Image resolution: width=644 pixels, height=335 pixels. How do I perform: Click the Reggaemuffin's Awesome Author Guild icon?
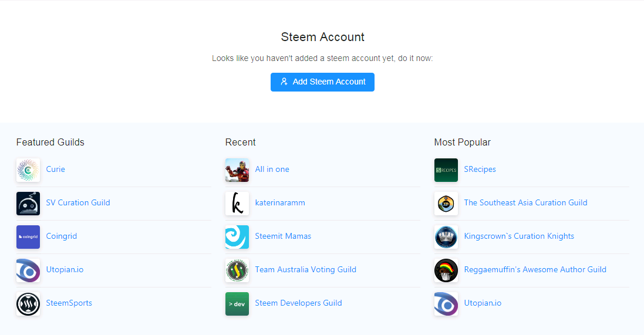click(446, 270)
